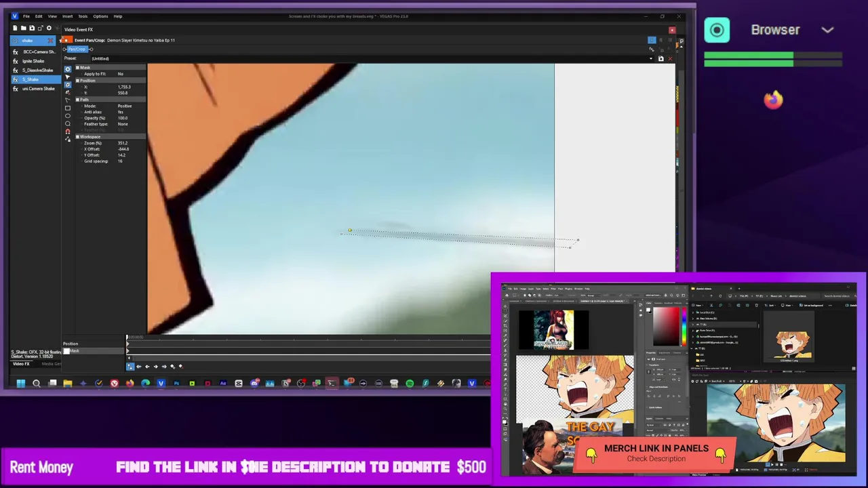868x488 pixels.
Task: Open the View menu
Action: (52, 16)
